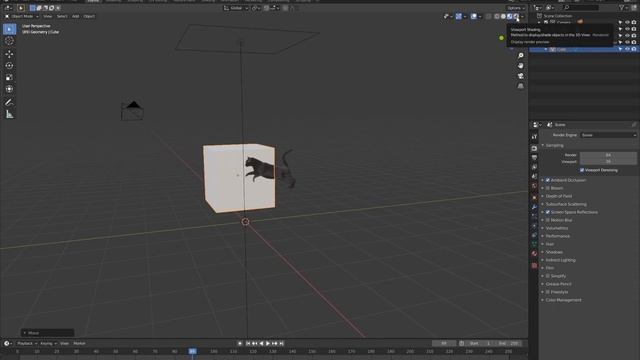Viewport: 640px width, 360px height.
Task: Jump to the timeline start frame
Action: pos(248,344)
